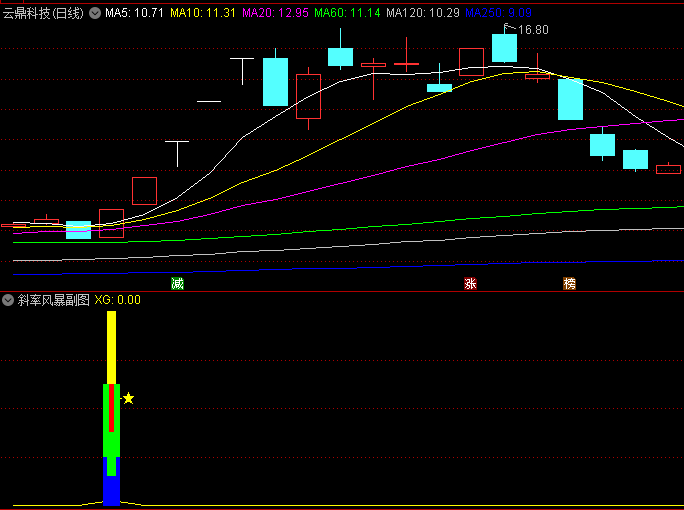Open the dropdown next to 云鼎科技(日线)
This screenshot has height=510, width=684.
click(x=95, y=13)
